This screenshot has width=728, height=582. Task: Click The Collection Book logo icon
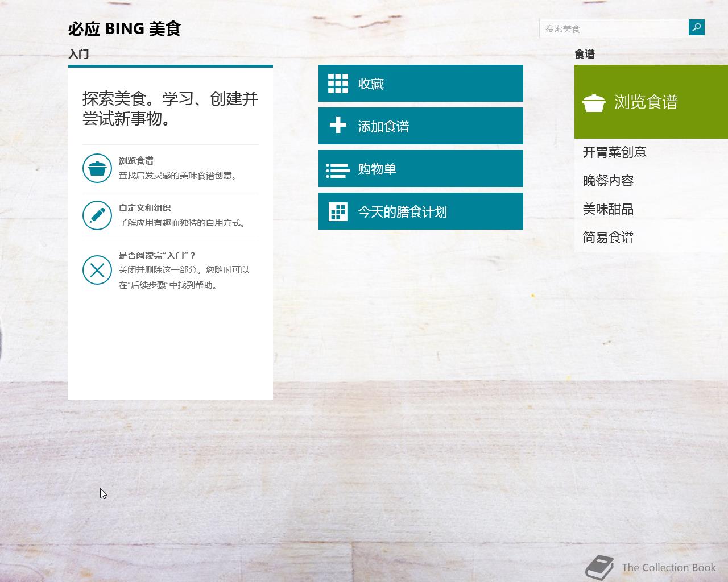coord(600,567)
